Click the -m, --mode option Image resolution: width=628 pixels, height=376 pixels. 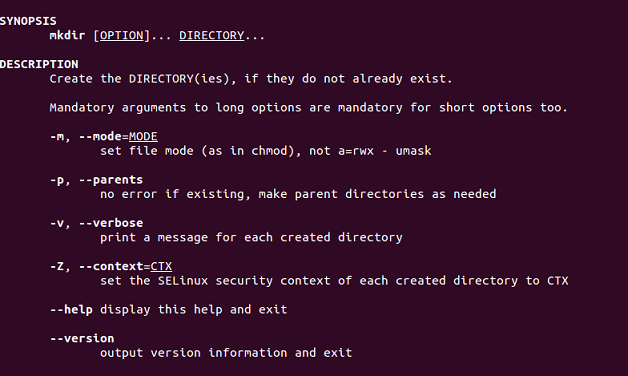(x=104, y=137)
